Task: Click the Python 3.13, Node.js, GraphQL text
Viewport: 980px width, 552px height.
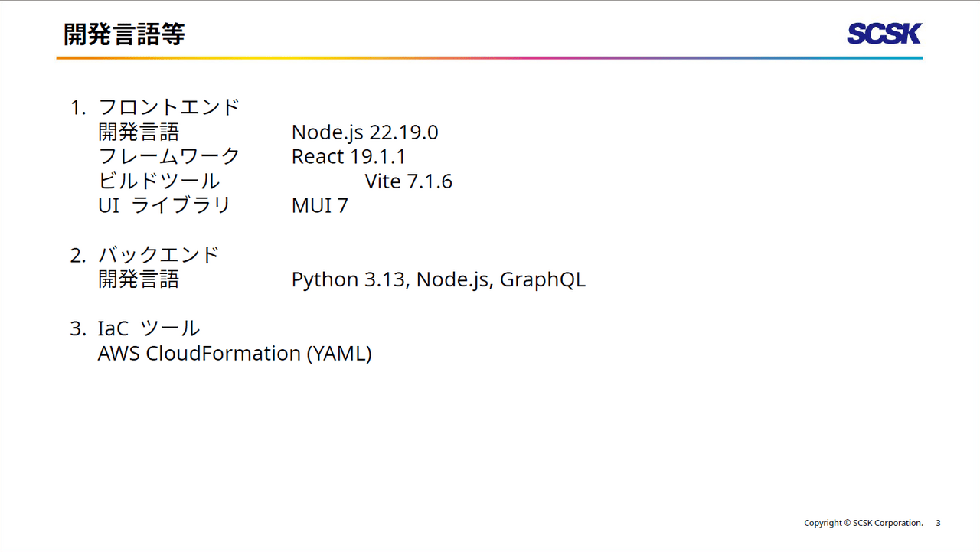Action: tap(438, 279)
